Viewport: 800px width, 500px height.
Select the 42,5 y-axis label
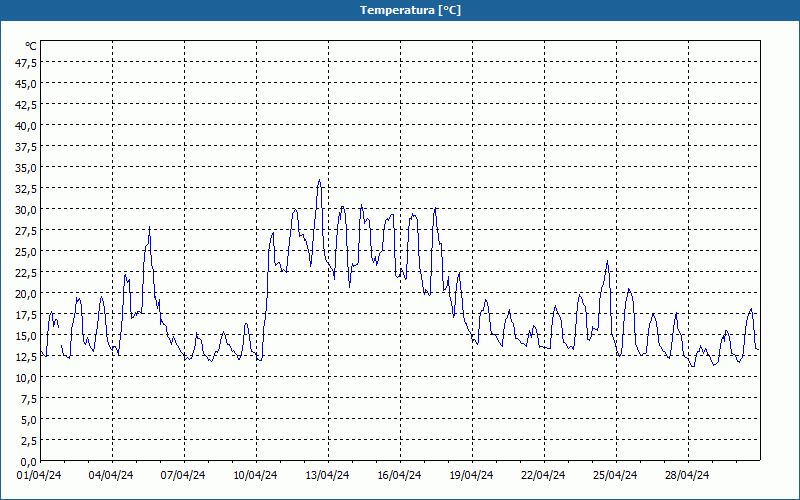pos(26,105)
